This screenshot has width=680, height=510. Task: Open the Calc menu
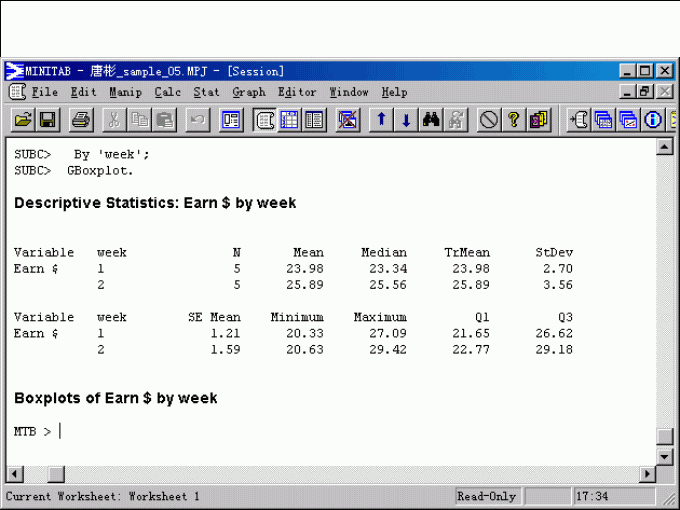[x=168, y=92]
